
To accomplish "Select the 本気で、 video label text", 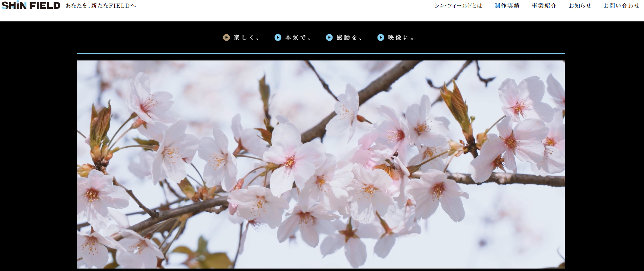I will coord(298,37).
